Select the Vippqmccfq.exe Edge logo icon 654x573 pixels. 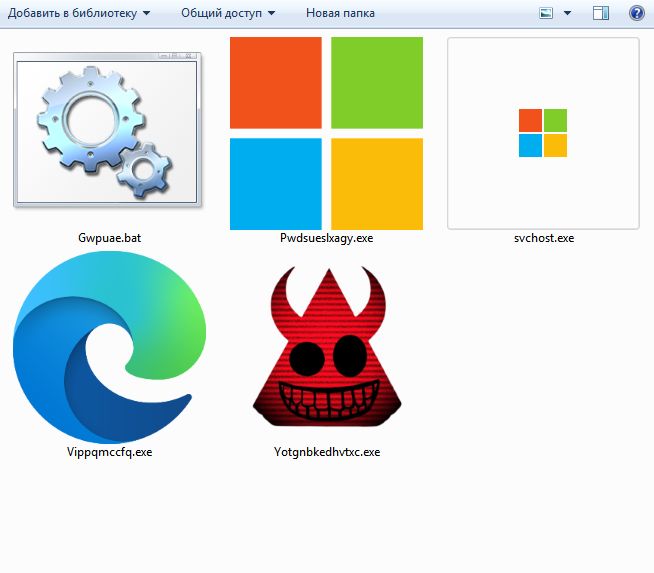(109, 347)
